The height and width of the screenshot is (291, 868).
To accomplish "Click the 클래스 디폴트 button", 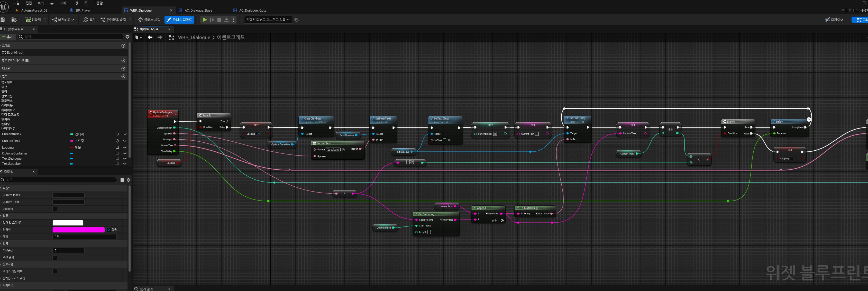I will click(179, 20).
